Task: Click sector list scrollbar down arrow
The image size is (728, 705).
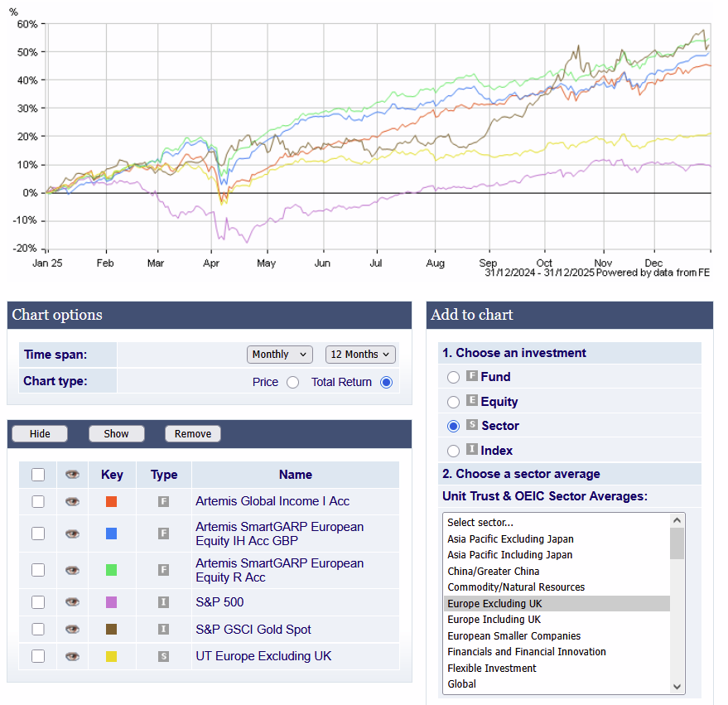Action: click(x=677, y=686)
